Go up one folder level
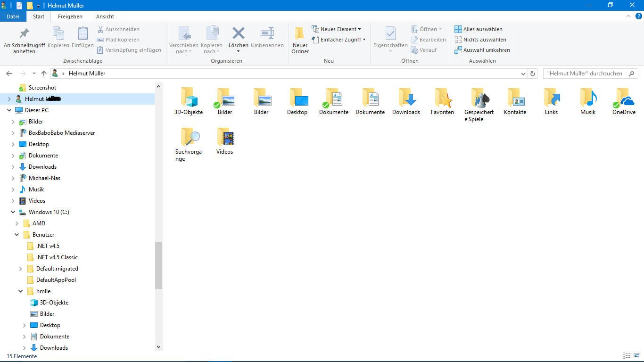 [x=44, y=74]
